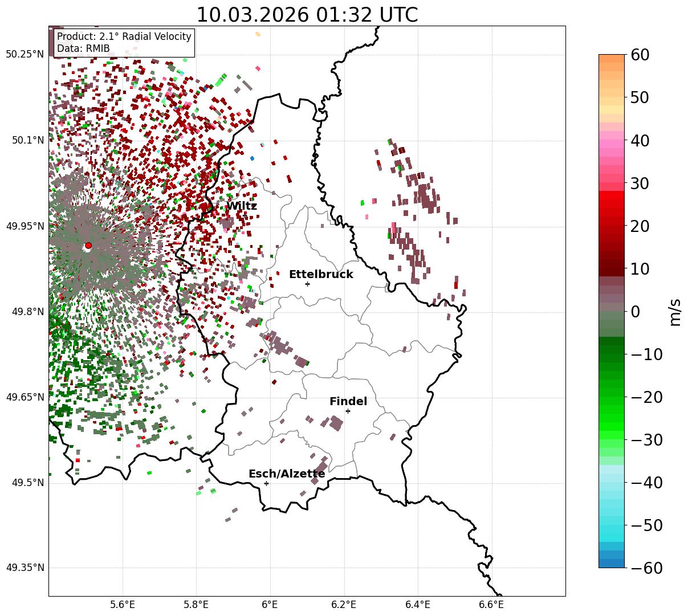Click the Esch/Alzette station cross marker
This screenshot has height=616, width=688.
point(266,483)
